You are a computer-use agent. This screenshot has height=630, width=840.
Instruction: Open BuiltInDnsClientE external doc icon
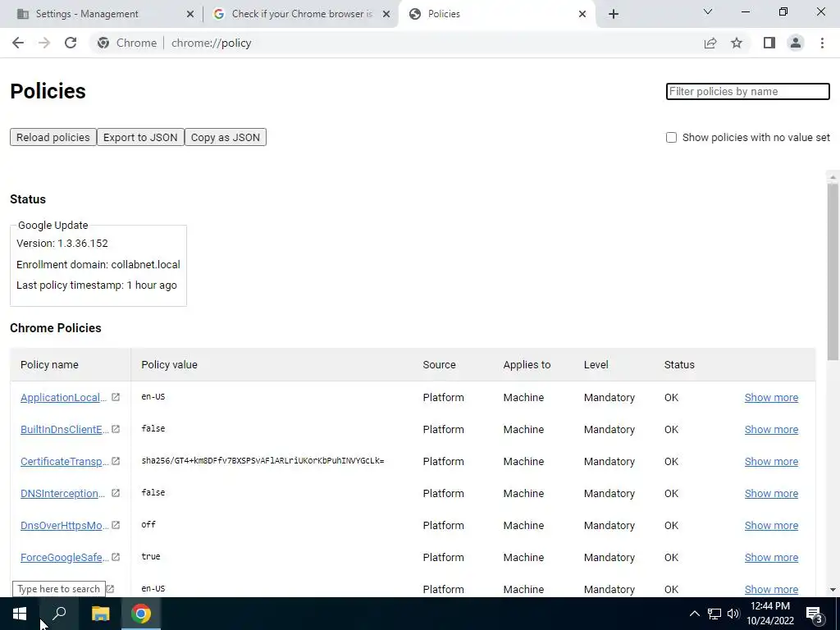(116, 429)
